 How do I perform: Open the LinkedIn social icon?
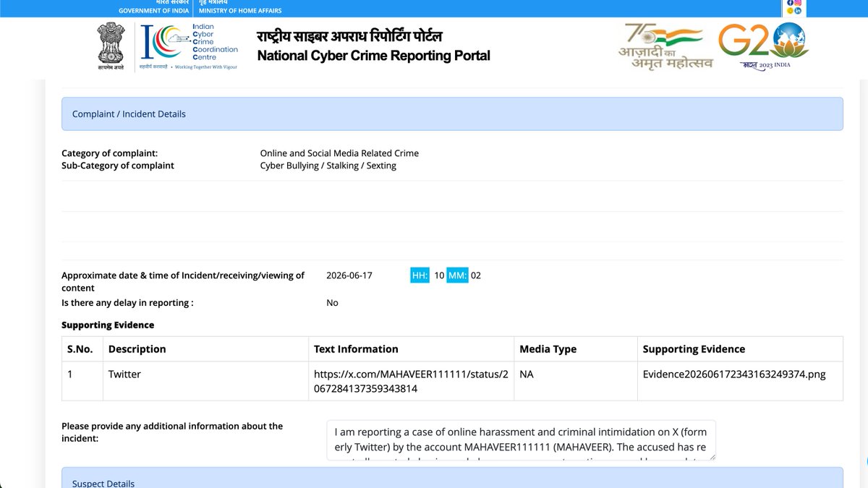[x=798, y=11]
